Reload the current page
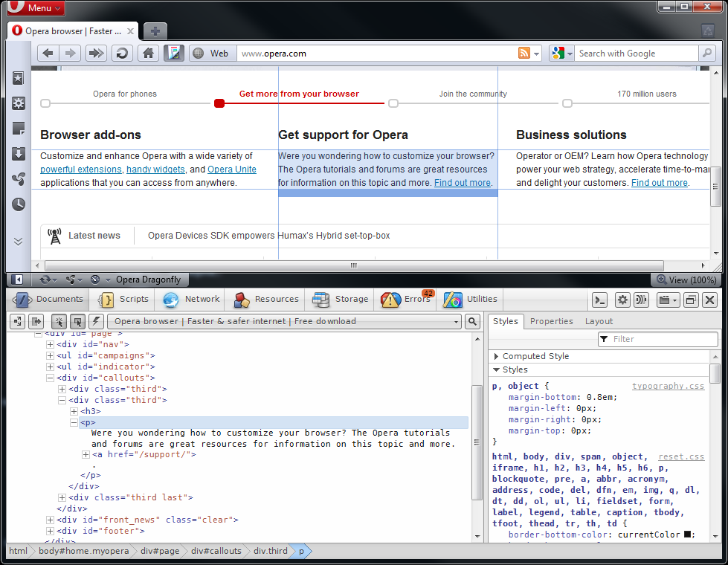The width and height of the screenshot is (728, 565). 122,54
